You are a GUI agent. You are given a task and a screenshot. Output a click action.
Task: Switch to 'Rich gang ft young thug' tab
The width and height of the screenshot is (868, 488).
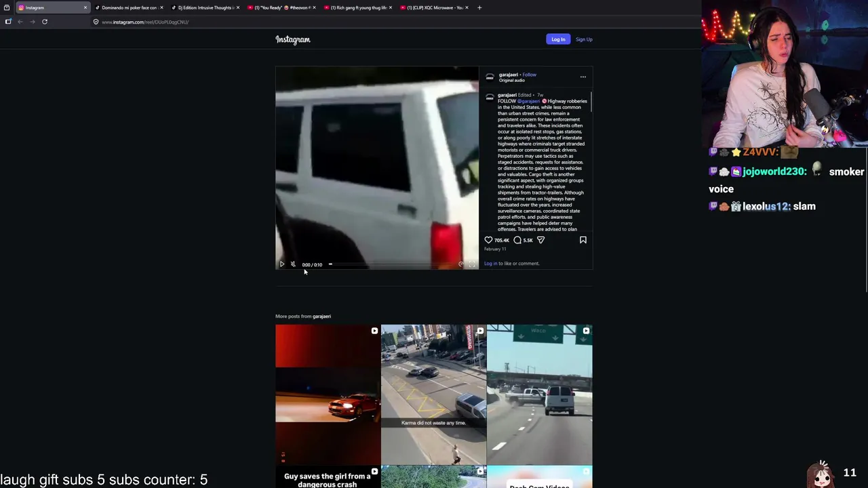tap(357, 7)
